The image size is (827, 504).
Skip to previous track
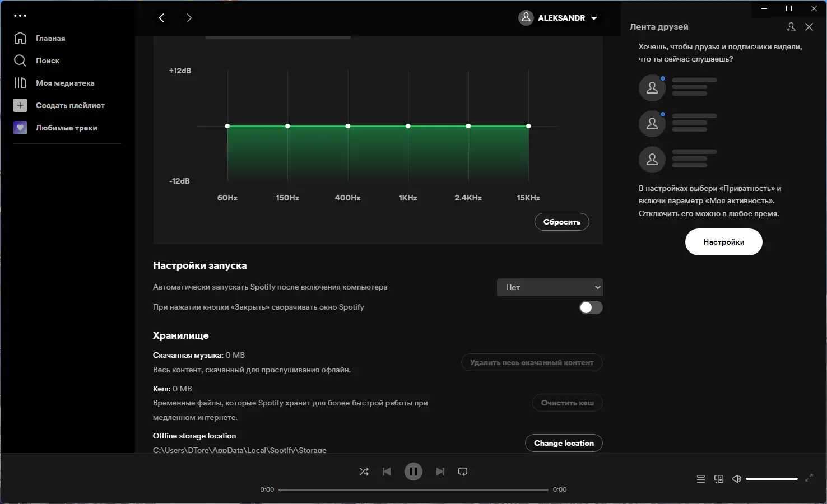pos(387,472)
